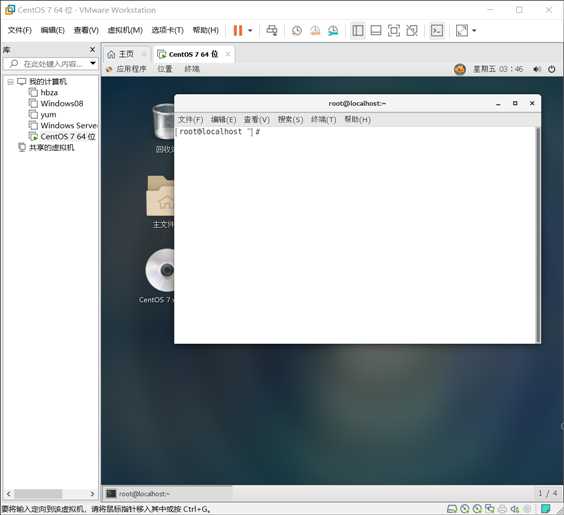Click library scroll right arrow
Image resolution: width=564 pixels, height=515 pixels.
tap(92, 494)
